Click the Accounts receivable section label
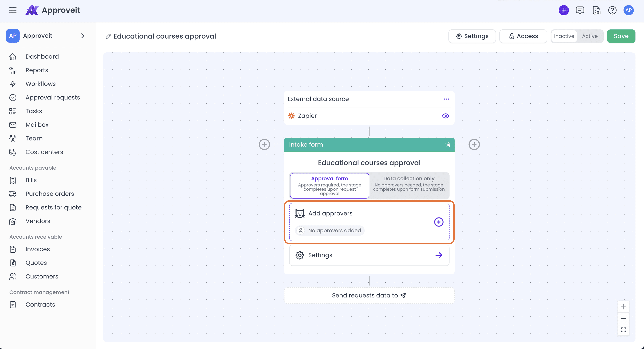 click(x=36, y=237)
